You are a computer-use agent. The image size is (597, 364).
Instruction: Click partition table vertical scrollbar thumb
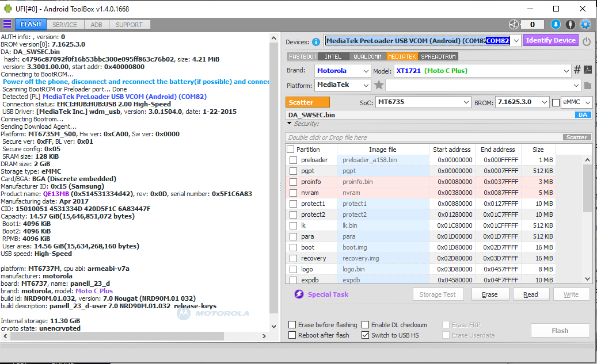587,189
